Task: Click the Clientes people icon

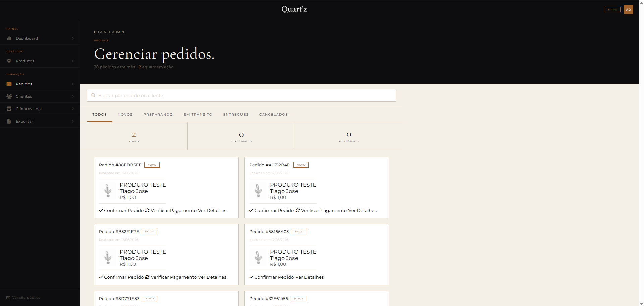Action: tap(9, 96)
